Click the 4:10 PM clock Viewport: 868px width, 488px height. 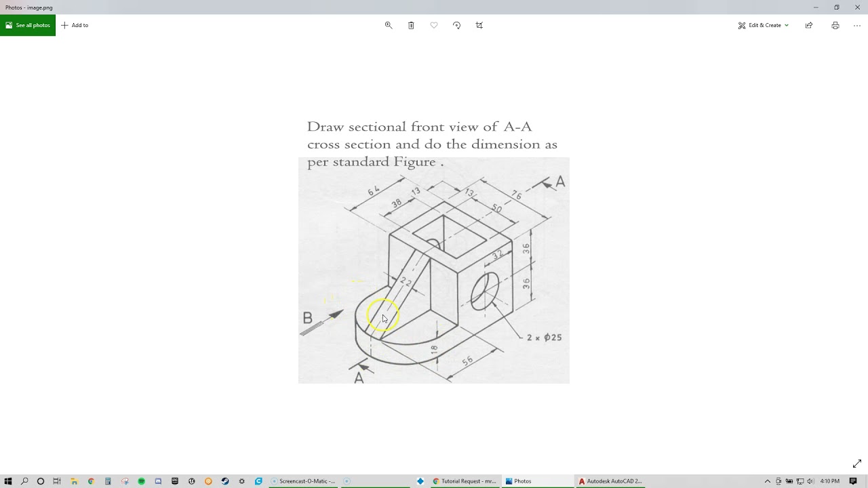[830, 481]
